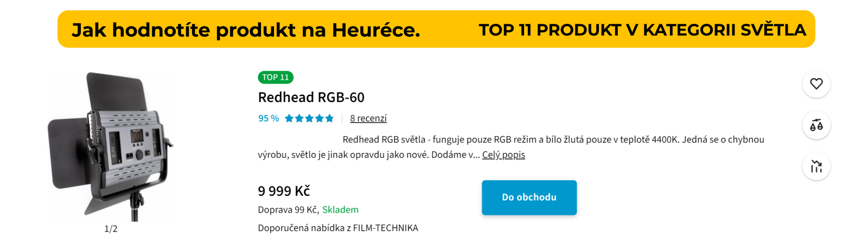Click 'Jak hodnotíte produkt na Heuréce' banner text
This screenshot has width=868, height=244.
click(x=246, y=30)
